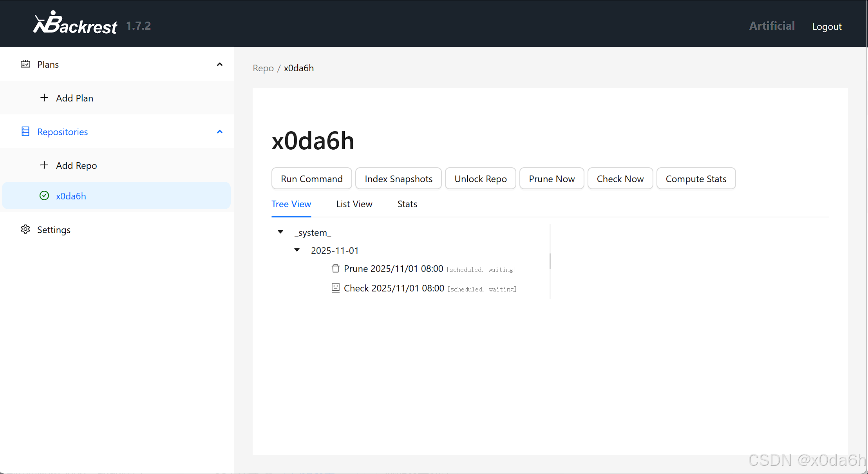Click the Repo breadcrumb link
The width and height of the screenshot is (868, 474).
(x=263, y=68)
